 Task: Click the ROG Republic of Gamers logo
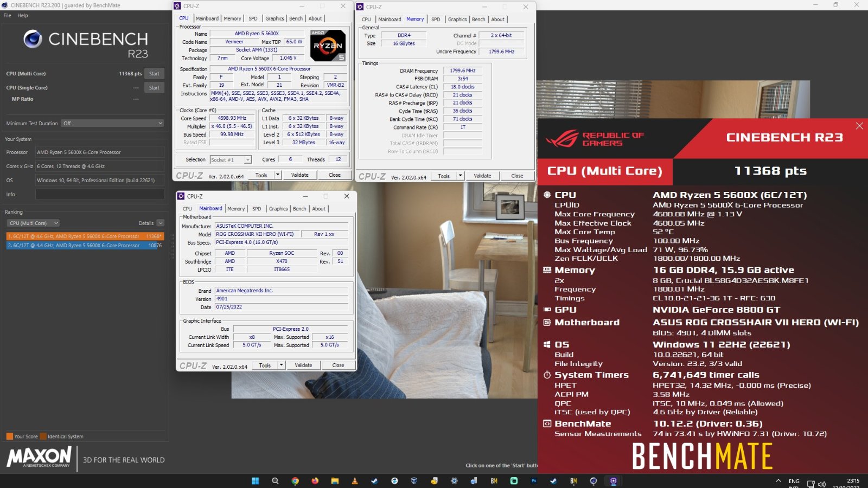point(595,139)
